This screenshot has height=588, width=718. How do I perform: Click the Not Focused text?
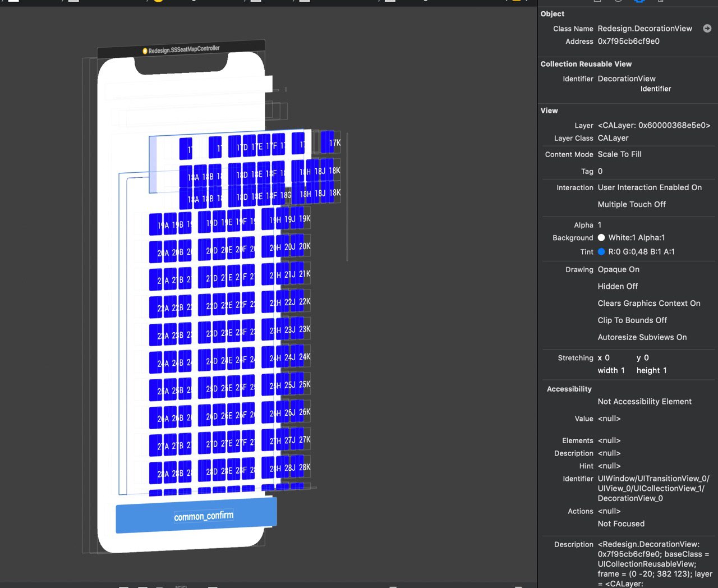click(621, 524)
